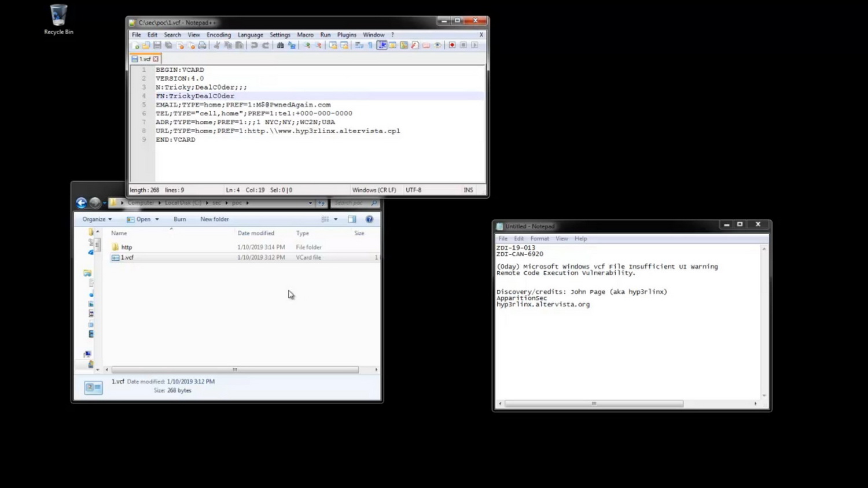The width and height of the screenshot is (868, 488).
Task: Click the Open file icon in Notepad++
Action: click(146, 45)
